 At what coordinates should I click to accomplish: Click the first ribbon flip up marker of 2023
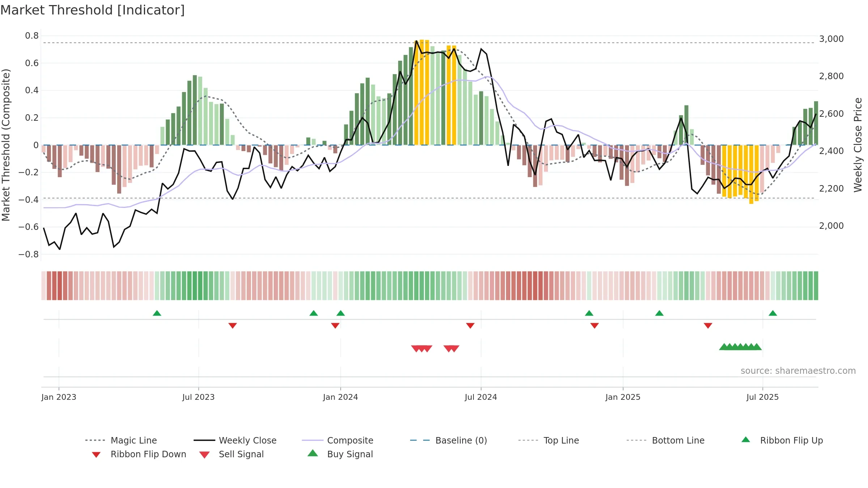click(x=157, y=313)
